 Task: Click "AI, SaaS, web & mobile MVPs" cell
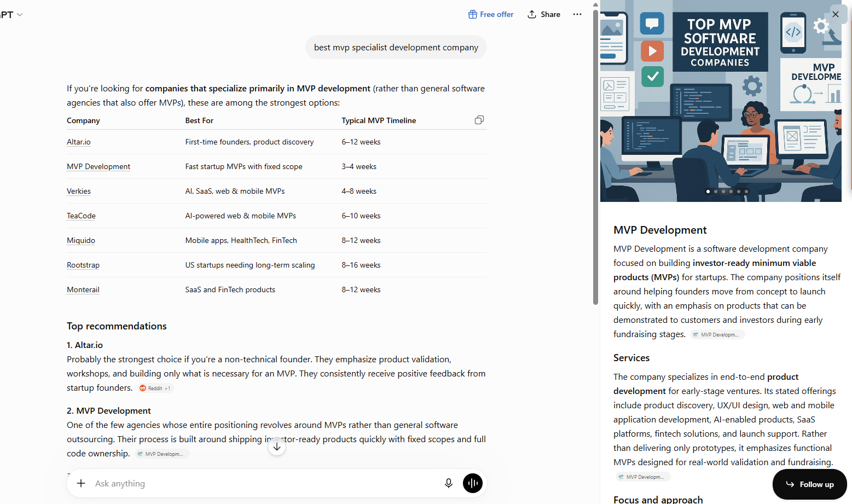235,191
